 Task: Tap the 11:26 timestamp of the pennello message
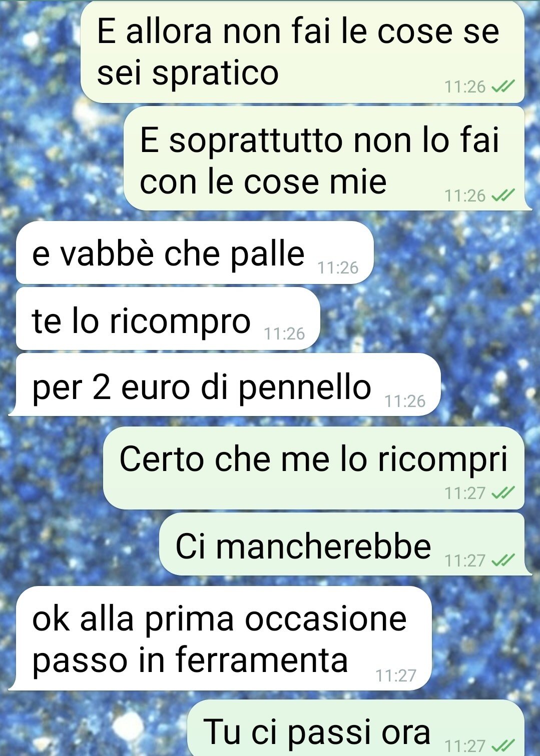405,401
